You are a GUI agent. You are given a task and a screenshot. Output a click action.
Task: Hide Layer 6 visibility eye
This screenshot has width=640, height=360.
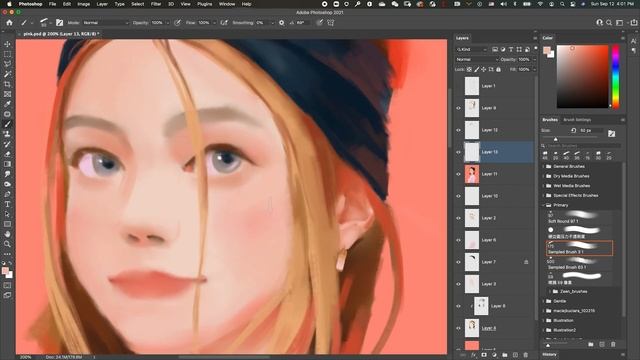pyautogui.click(x=458, y=240)
